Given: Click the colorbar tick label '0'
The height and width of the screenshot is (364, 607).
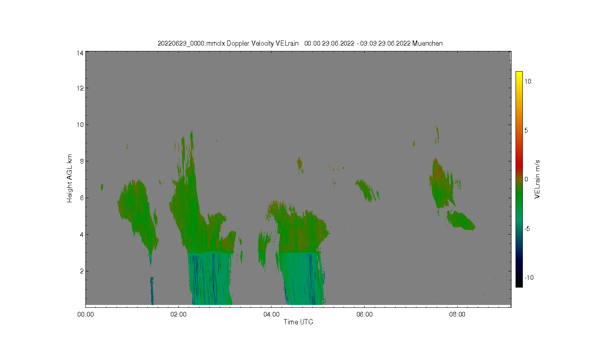Looking at the screenshot, I should coord(526,179).
